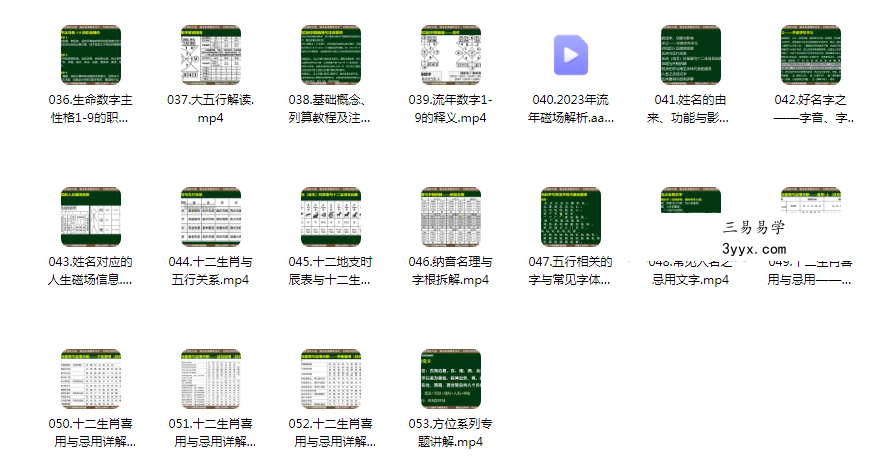Select the 050.十二生肖喜用与忌用详解 thumbnail
The image size is (882, 474).
pyautogui.click(x=91, y=378)
